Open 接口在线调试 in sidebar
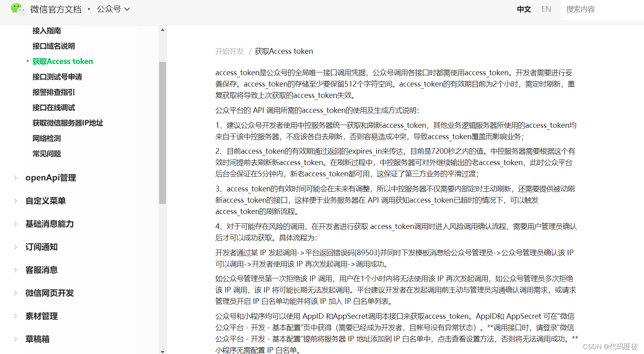 point(54,108)
